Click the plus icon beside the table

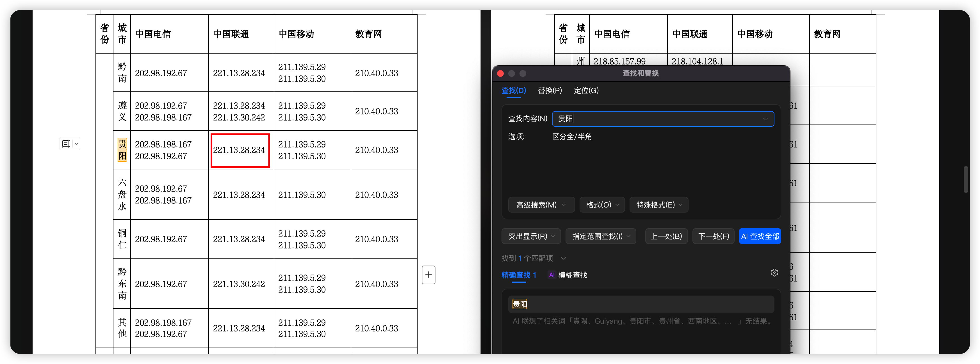429,275
